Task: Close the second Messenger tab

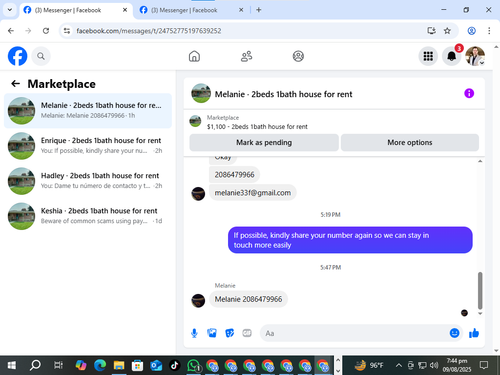Action: pos(241,10)
